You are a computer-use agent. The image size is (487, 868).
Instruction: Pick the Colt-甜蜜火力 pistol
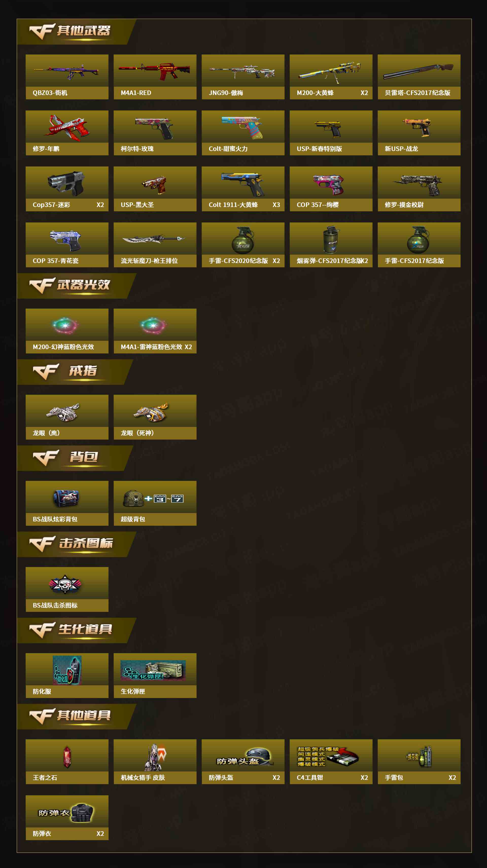coord(243,133)
